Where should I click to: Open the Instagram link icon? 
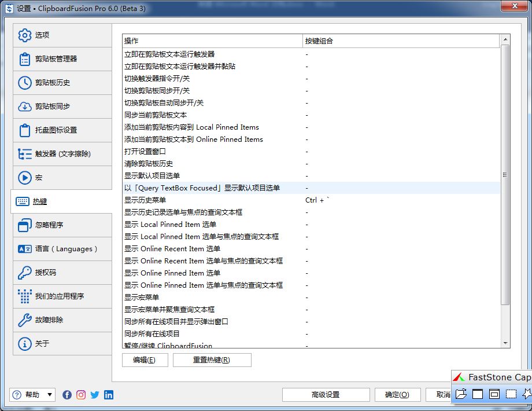(x=81, y=395)
